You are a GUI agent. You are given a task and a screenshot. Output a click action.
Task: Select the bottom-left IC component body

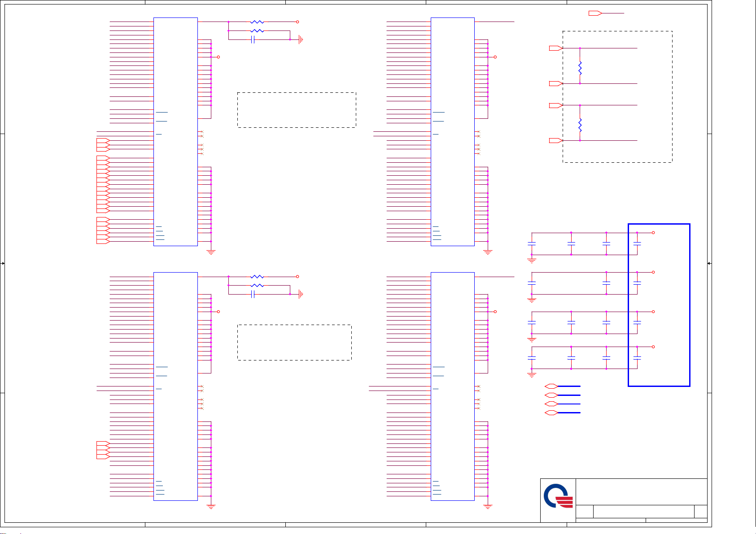pos(175,386)
